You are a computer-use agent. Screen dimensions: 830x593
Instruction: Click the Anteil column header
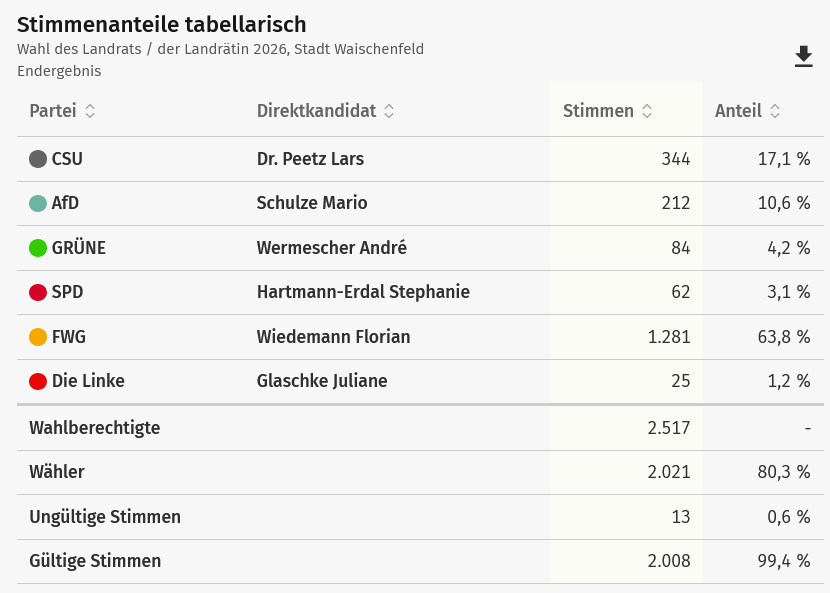pos(738,111)
